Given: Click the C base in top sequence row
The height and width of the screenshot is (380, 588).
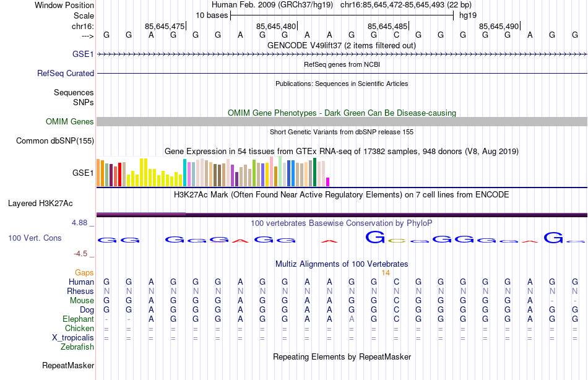Looking at the screenshot, I should (x=396, y=35).
